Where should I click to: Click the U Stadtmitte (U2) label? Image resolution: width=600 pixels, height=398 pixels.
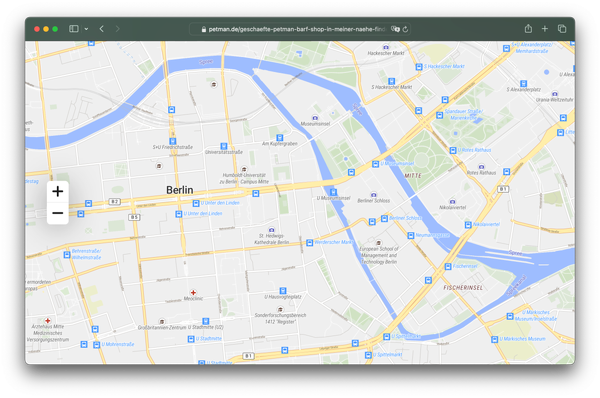tap(205, 328)
